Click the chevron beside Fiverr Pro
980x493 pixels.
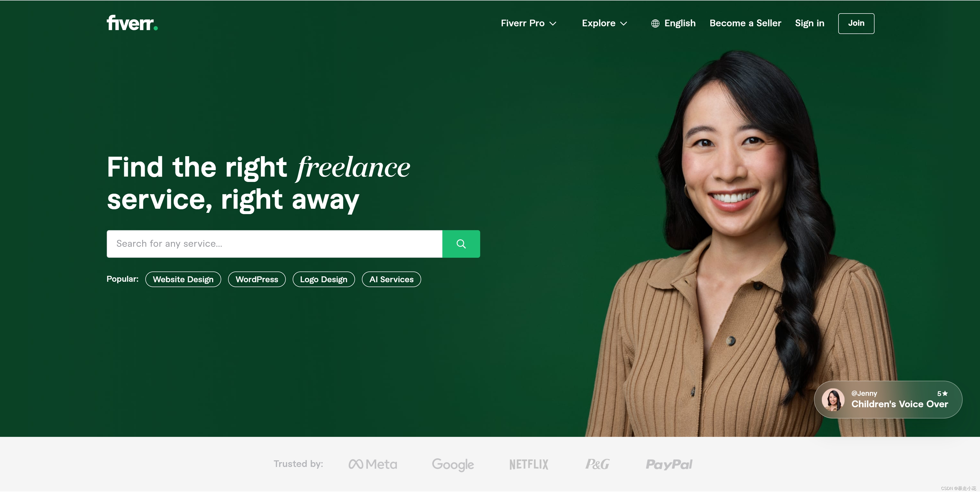coord(552,23)
